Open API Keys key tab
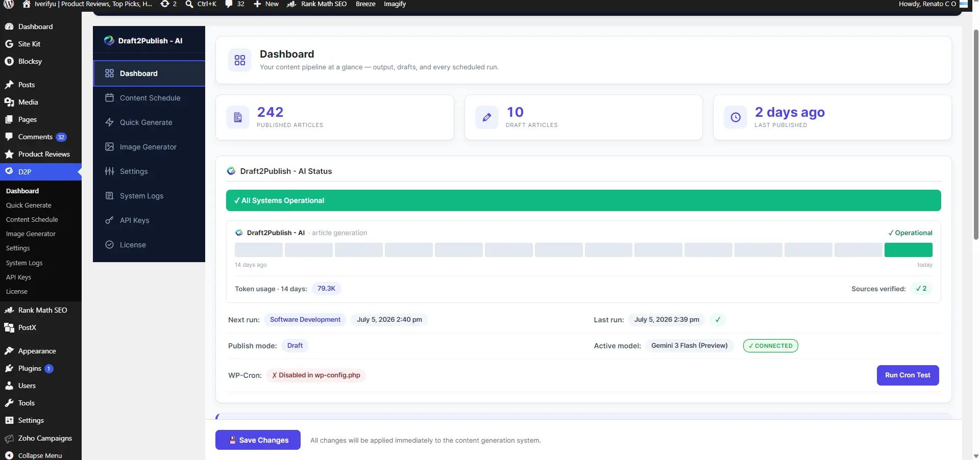The width and height of the screenshot is (980, 460). pos(149,220)
